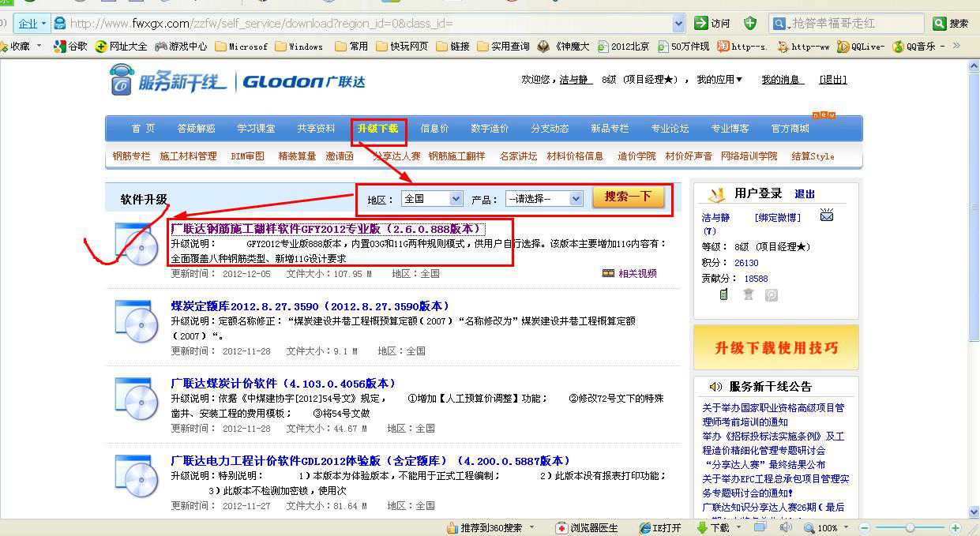The height and width of the screenshot is (536, 980).
Task: Open the 游戏中心 bookmark
Action: (x=181, y=47)
